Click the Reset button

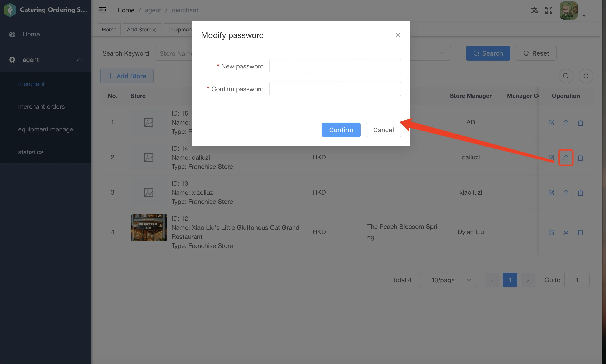(536, 53)
